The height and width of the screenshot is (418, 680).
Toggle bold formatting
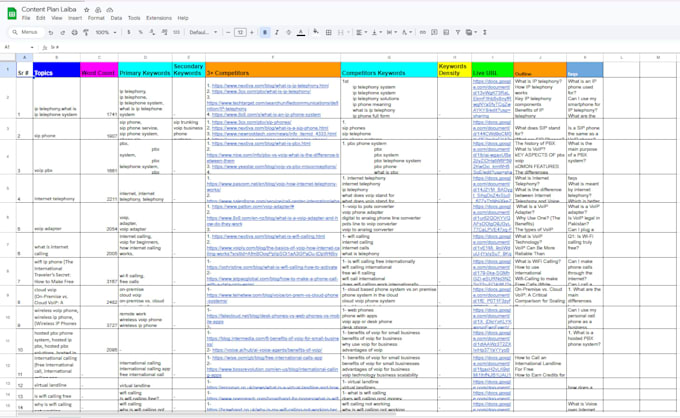265,33
